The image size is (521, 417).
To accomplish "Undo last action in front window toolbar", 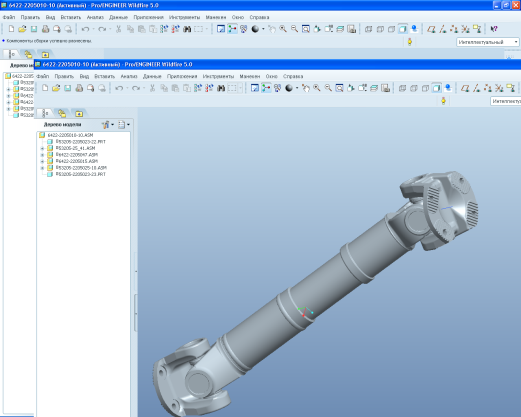I will 119,88.
